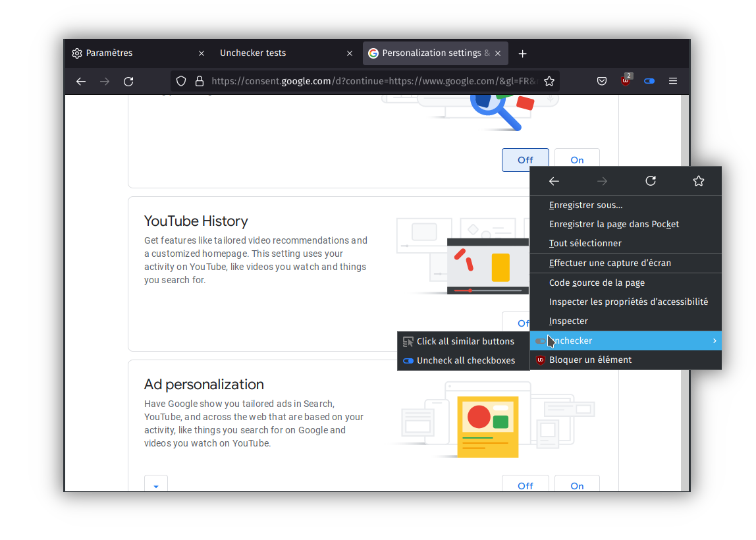Turn Ad personalization Off
756x540 pixels.
tap(525, 483)
